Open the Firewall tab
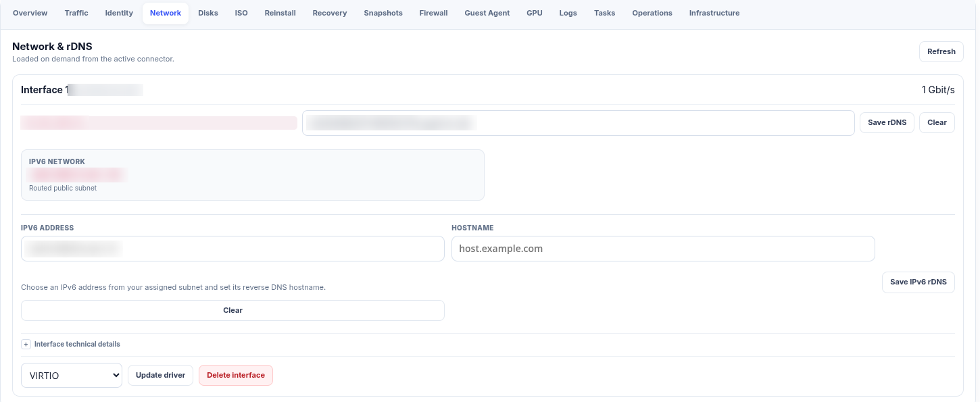Image resolution: width=980 pixels, height=402 pixels. click(434, 13)
